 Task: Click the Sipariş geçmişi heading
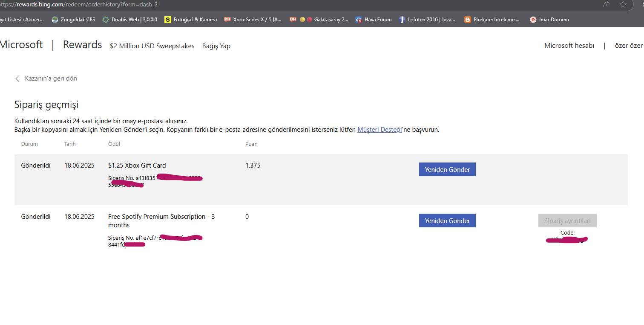click(x=46, y=105)
